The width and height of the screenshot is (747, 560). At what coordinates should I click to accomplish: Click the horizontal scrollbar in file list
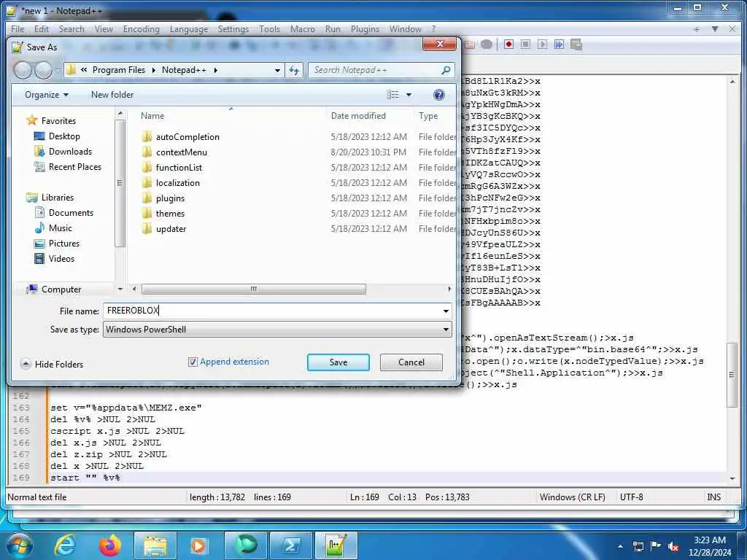coord(254,289)
